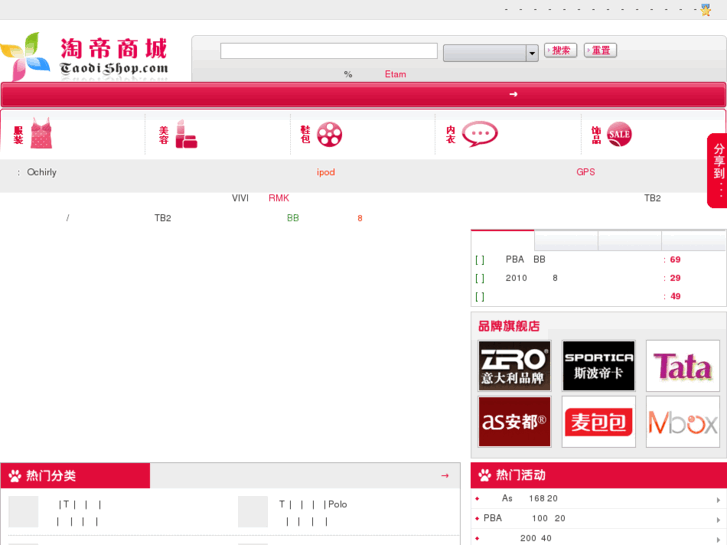Click the 搜索 search button
Image resolution: width=727 pixels, height=545 pixels.
point(560,50)
